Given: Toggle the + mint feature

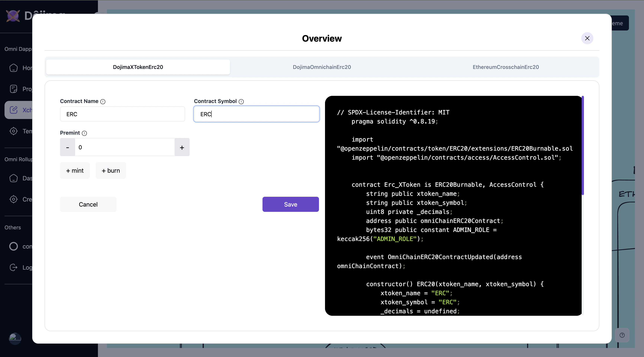Looking at the screenshot, I should tap(75, 171).
